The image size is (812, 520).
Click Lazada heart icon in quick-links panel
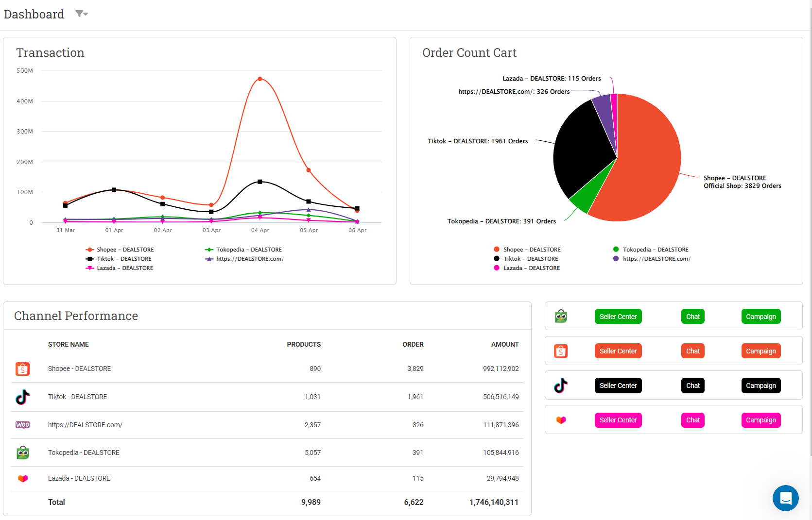(x=561, y=420)
